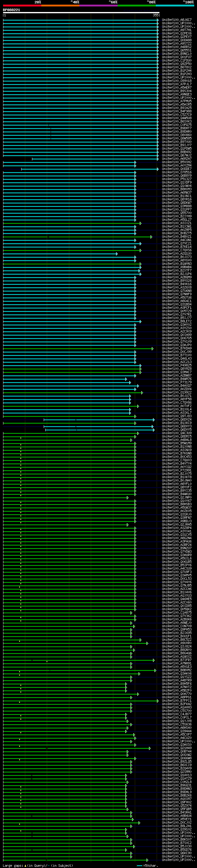The height and width of the screenshot is (868, 197).
Task: Select hit UniRef100_A9UVR0
Action: click(177, 643)
